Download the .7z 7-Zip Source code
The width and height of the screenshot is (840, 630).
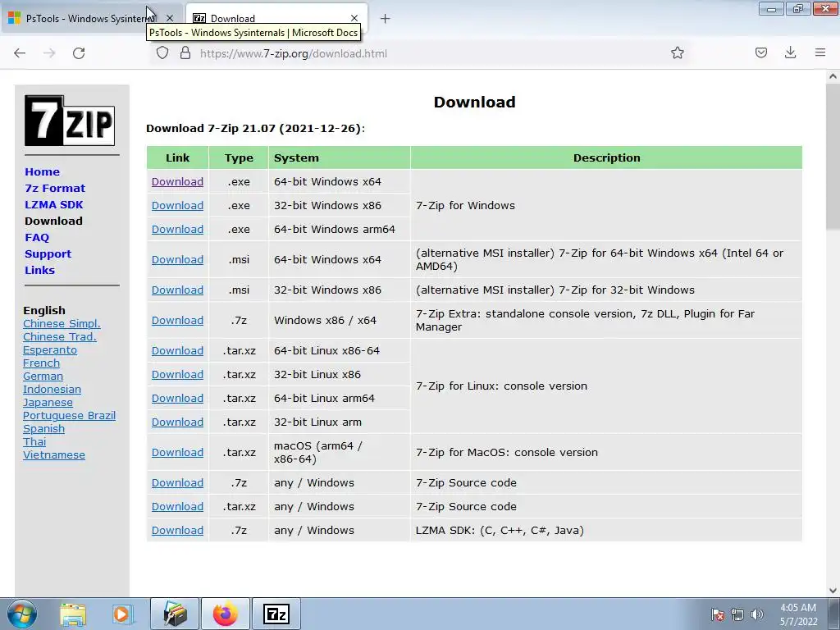pyautogui.click(x=177, y=482)
